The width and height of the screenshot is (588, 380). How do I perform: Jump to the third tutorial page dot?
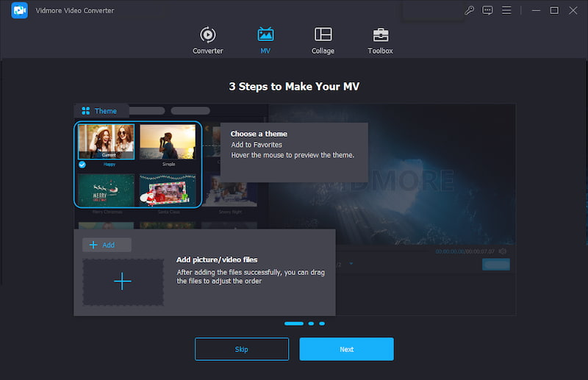pyautogui.click(x=322, y=323)
